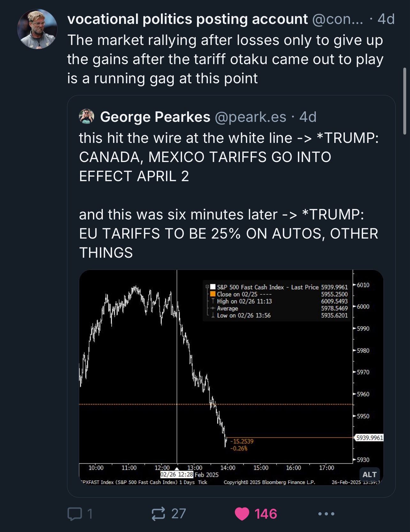This screenshot has width=410, height=532.
Task: Collapse the chart legend box toggle
Action: (207, 287)
